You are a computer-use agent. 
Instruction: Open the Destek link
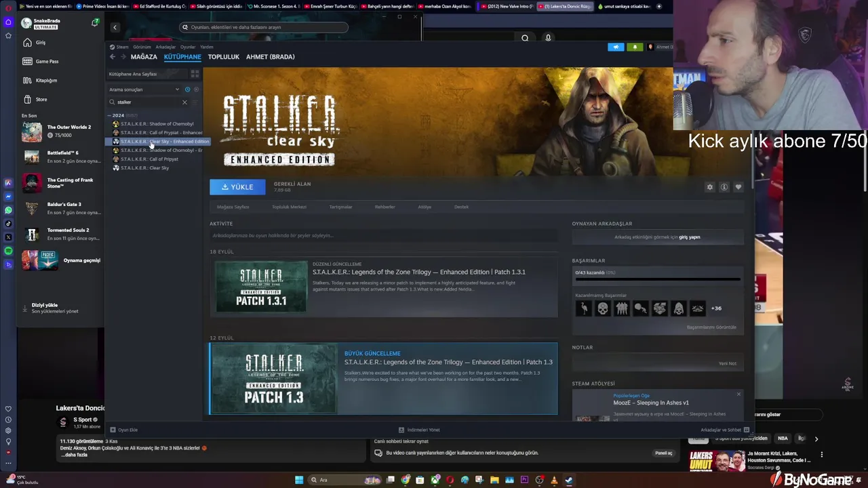[x=462, y=207]
